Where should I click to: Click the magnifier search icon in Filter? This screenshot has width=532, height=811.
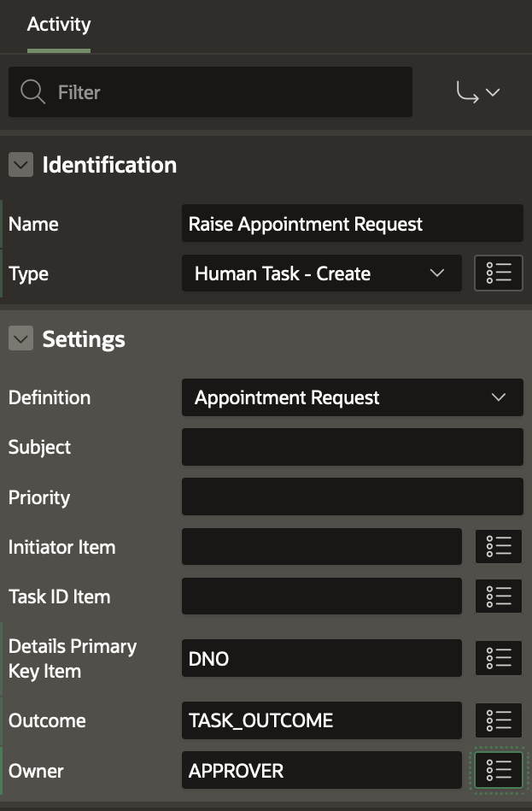33,92
